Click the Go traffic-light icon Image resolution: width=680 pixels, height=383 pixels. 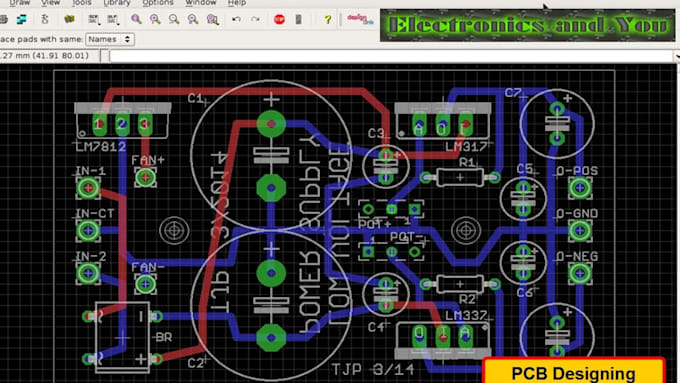(298, 19)
